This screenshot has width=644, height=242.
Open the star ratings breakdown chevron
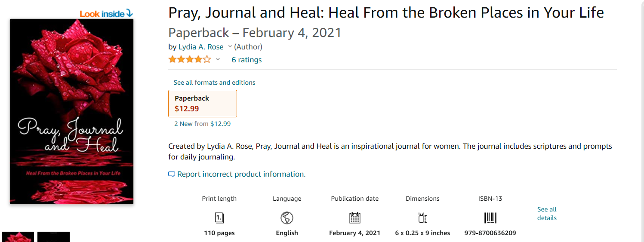click(218, 60)
